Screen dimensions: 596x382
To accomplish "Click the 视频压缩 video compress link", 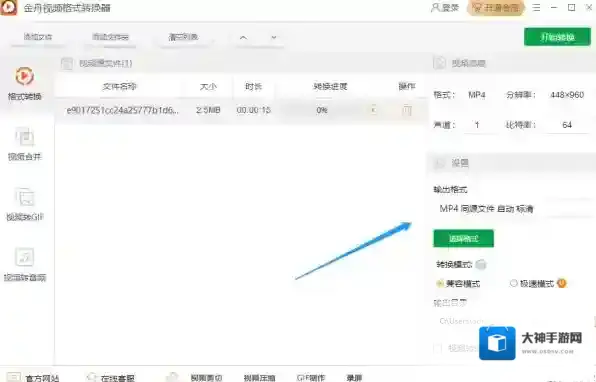I will tap(259, 378).
